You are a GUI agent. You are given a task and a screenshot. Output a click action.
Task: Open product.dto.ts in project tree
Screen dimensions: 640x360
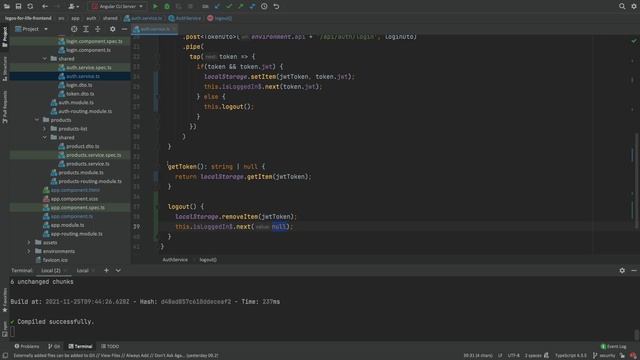pyautogui.click(x=82, y=146)
